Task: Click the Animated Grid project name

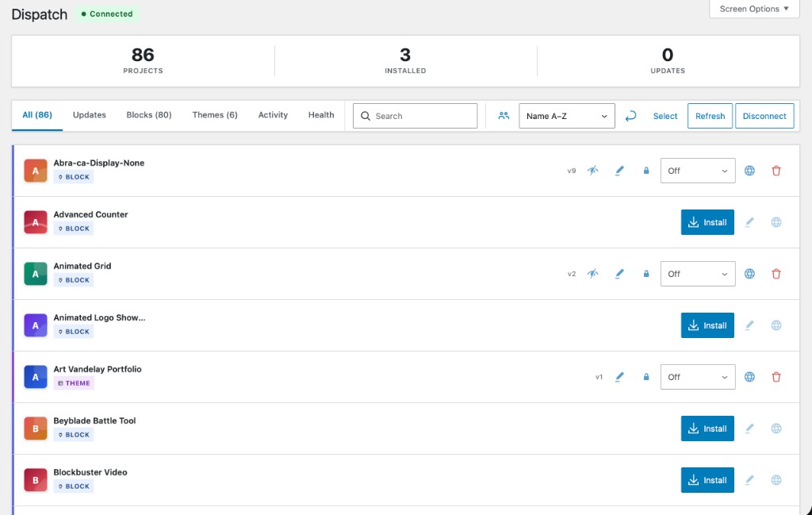Action: tap(82, 266)
